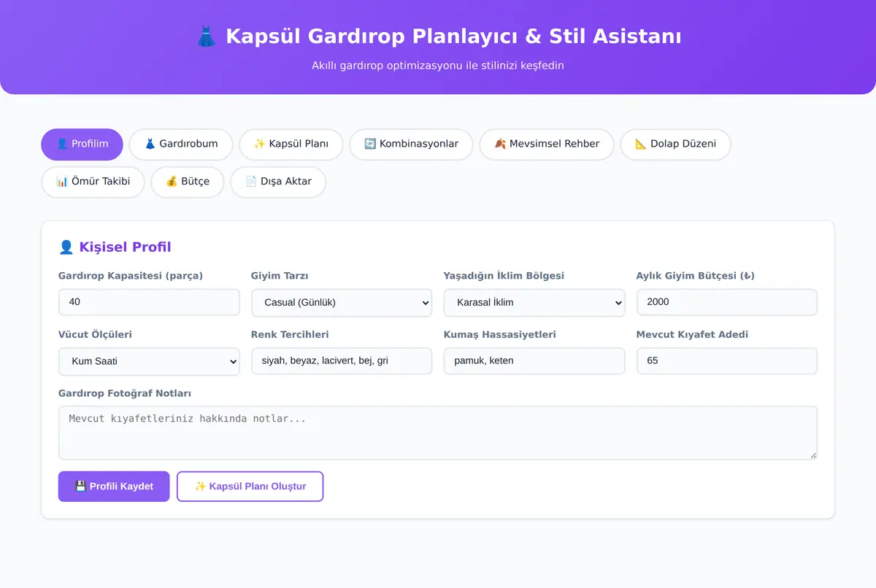Go to the Kombinasyonlar tab
Screen dimensions: 876x588
(411, 144)
